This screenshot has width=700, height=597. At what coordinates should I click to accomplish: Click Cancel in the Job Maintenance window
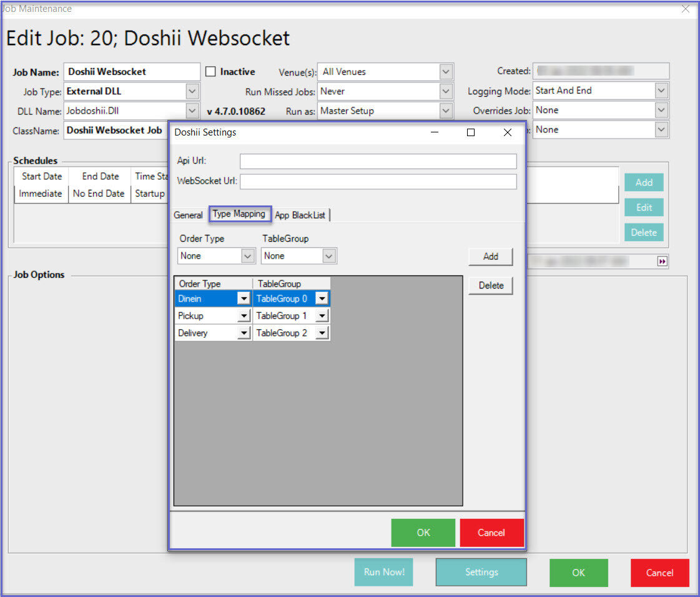[x=660, y=573]
